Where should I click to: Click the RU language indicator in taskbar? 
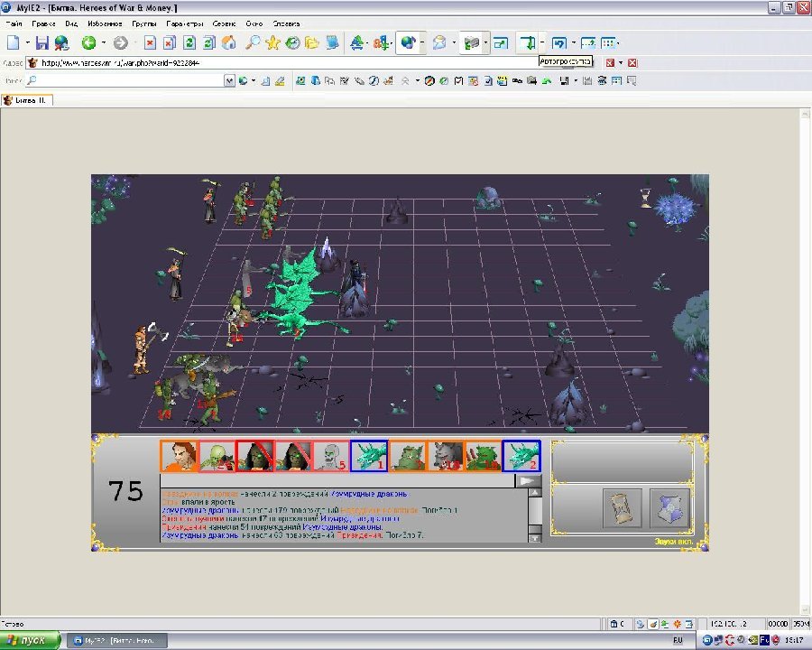(678, 641)
